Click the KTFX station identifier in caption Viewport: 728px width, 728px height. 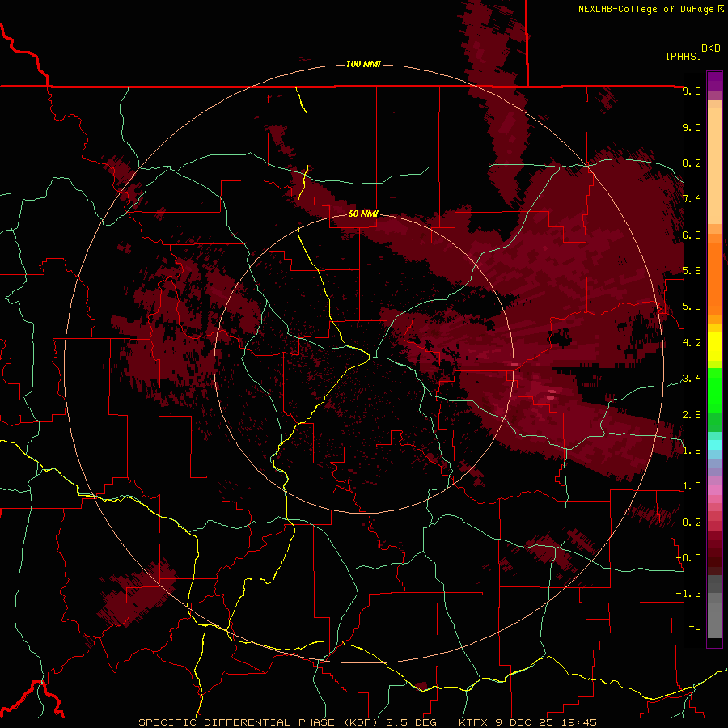[x=475, y=722]
